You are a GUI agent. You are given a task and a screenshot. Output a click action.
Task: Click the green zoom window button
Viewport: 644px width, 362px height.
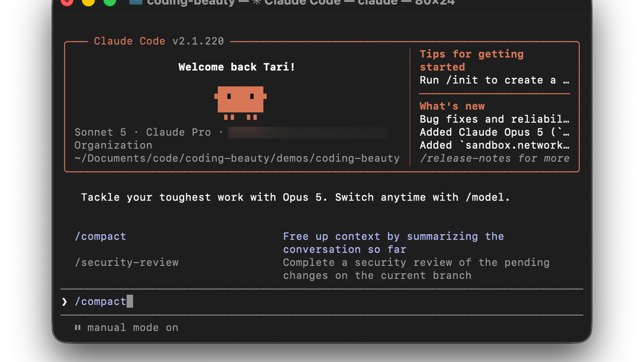click(110, 2)
